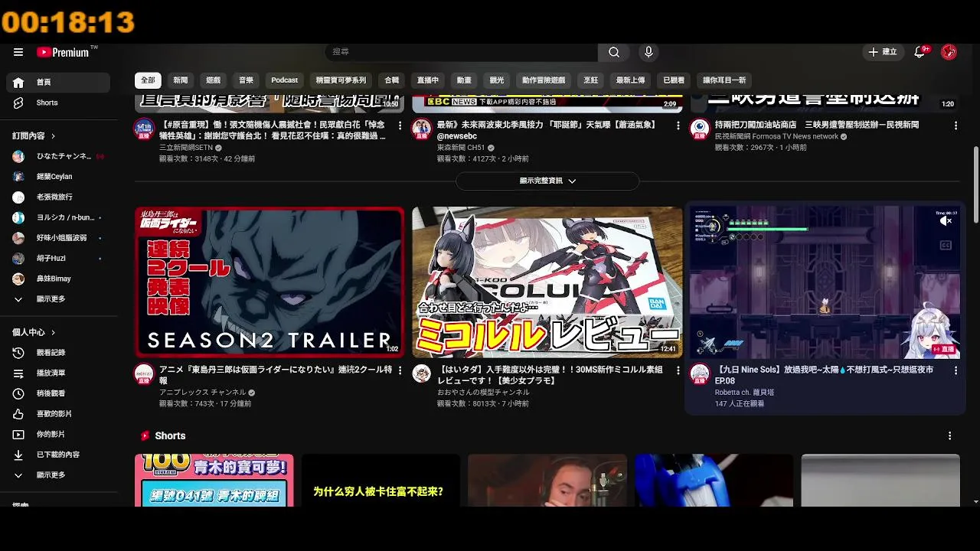Open 持兩把刀闖加油站商店 video title
980x551 pixels.
(x=817, y=125)
